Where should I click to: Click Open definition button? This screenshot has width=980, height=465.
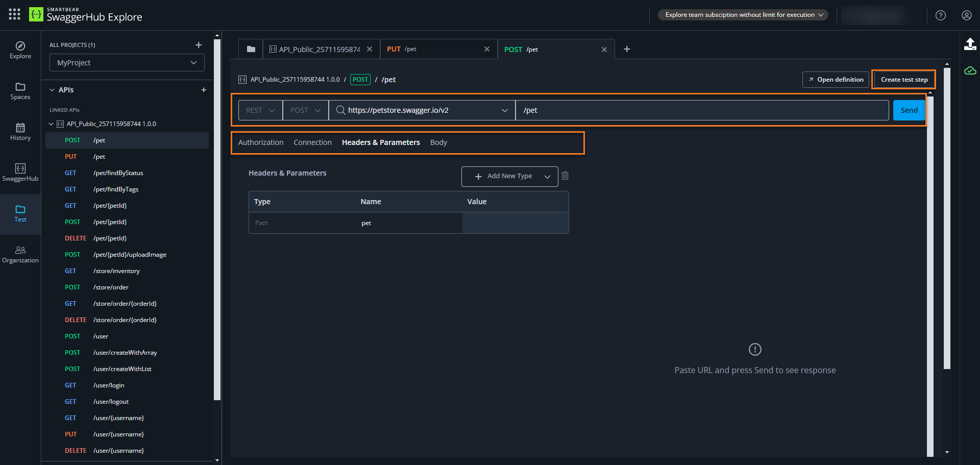(836, 80)
